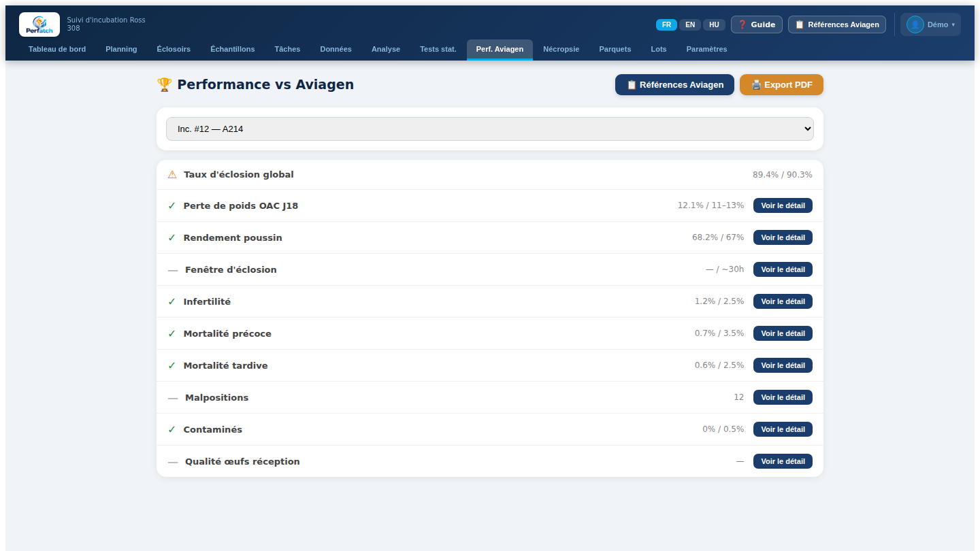Switch language to FR

666,24
